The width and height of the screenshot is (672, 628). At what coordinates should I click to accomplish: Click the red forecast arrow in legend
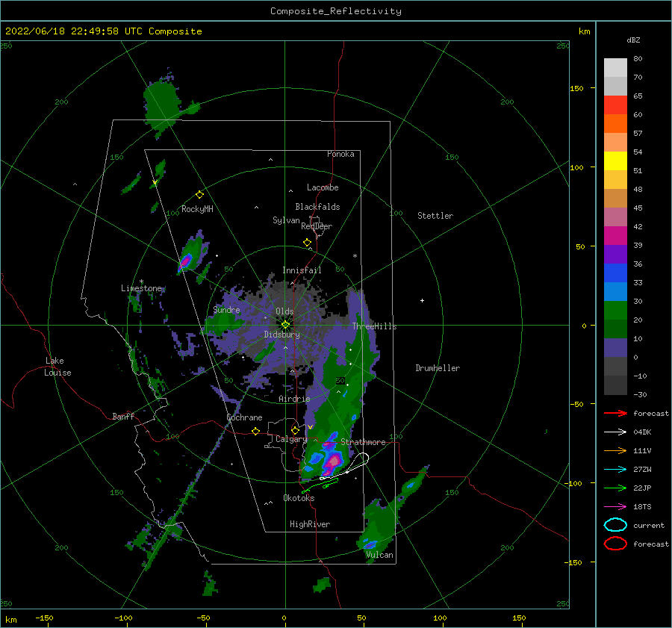pyautogui.click(x=615, y=413)
